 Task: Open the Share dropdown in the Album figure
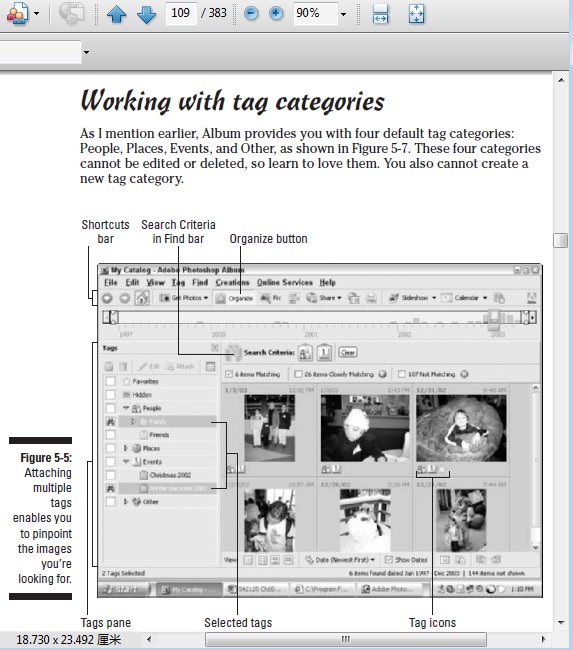(324, 298)
